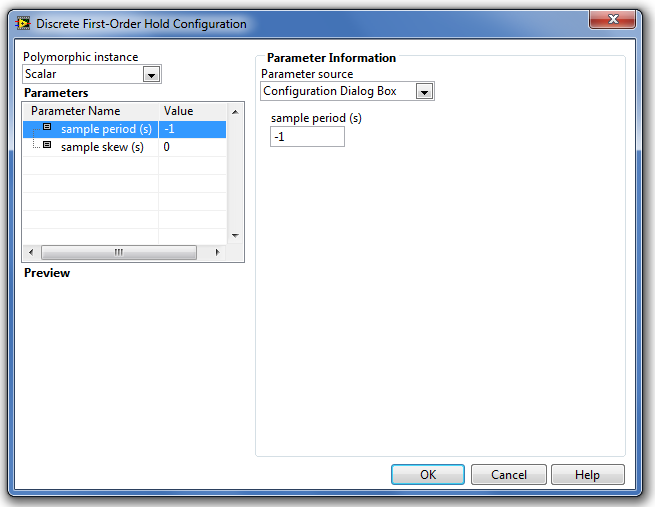Expand the Parameter source combo box
Image resolution: width=655 pixels, height=507 pixels.
424,92
